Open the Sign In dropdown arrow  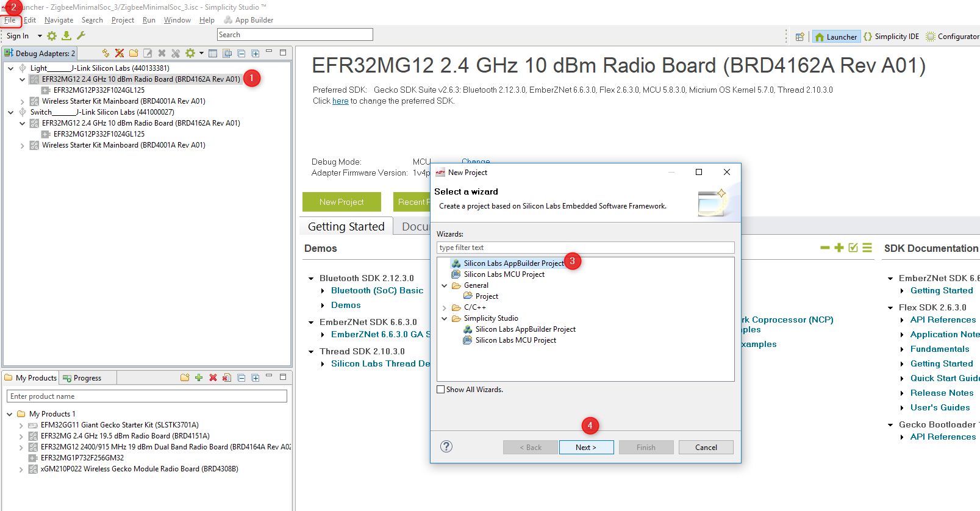(x=40, y=36)
